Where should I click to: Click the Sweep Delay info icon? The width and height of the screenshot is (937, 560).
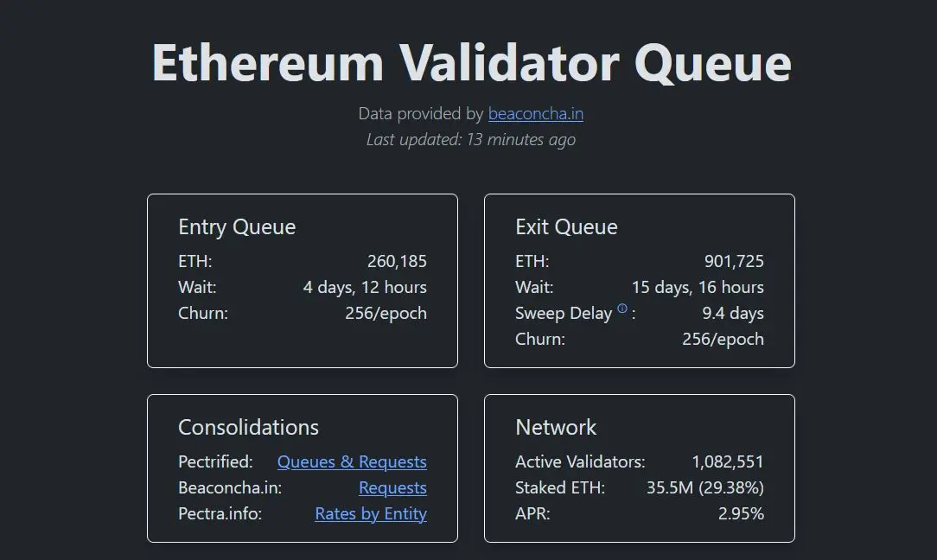point(622,309)
